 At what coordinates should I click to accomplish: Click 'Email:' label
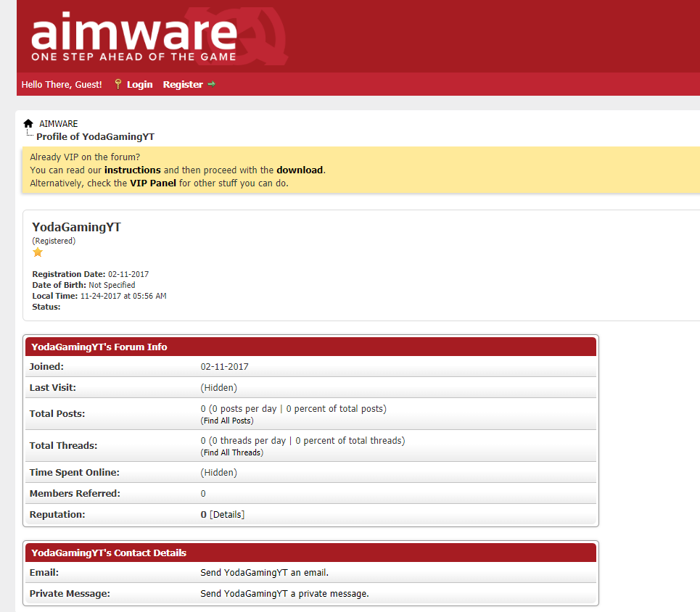click(44, 573)
